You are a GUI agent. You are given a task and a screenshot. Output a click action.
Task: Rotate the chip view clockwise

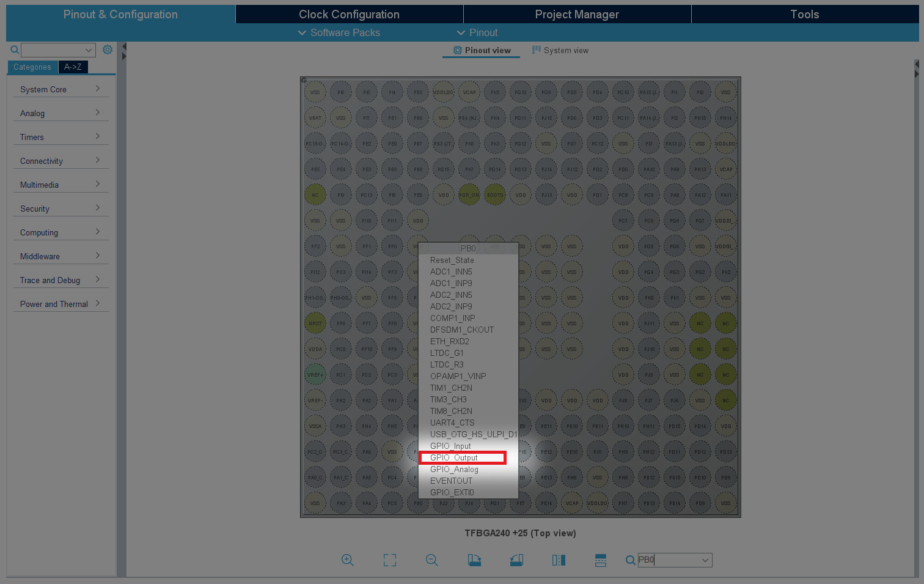tap(474, 560)
